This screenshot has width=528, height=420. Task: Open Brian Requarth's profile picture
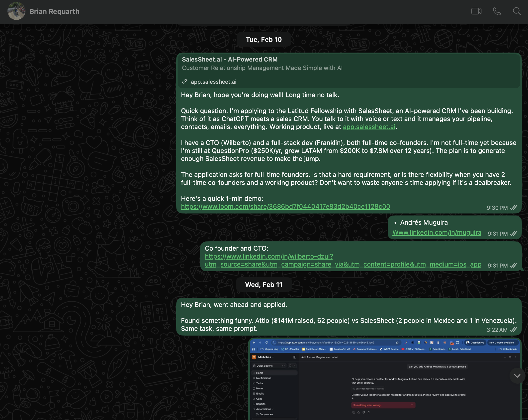coord(16,11)
